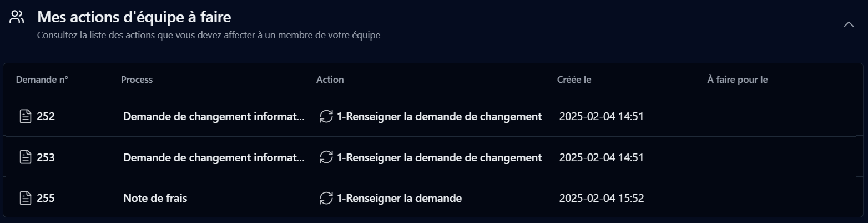Click the team users icon beside the title
868x223 pixels.
coord(17,17)
